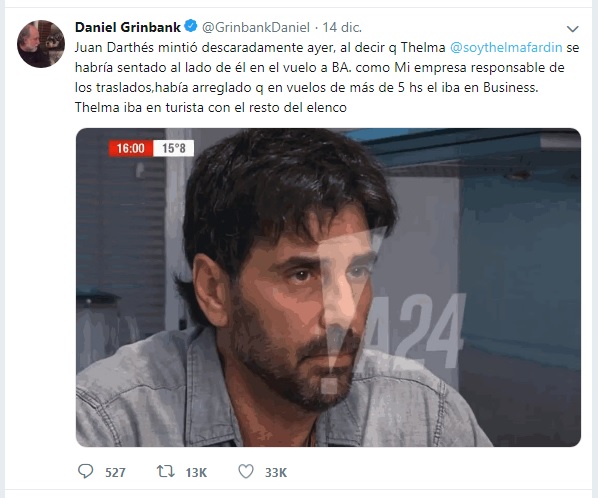Click the man's face in the tweet photo
The height and width of the screenshot is (498, 598).
(x=301, y=305)
